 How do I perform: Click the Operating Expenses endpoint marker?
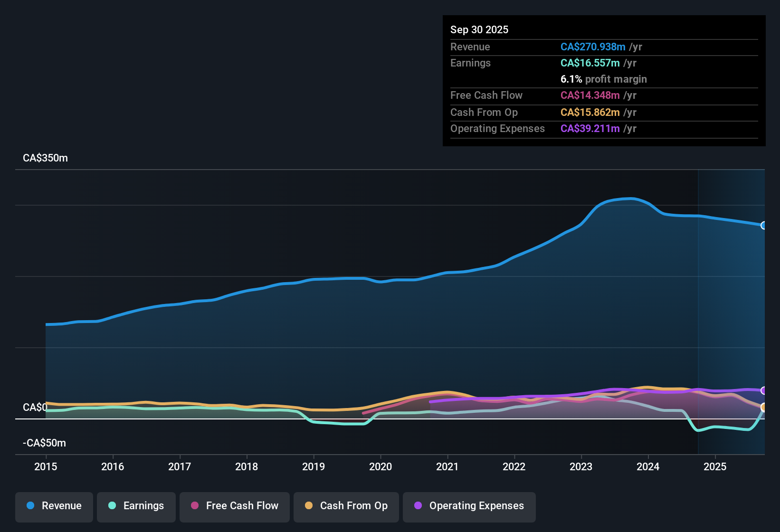click(x=763, y=390)
